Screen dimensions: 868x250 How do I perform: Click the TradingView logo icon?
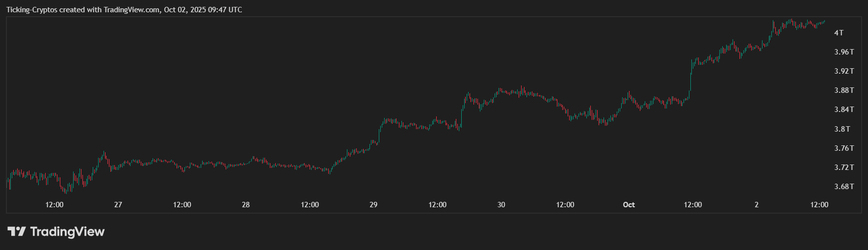coord(16,231)
